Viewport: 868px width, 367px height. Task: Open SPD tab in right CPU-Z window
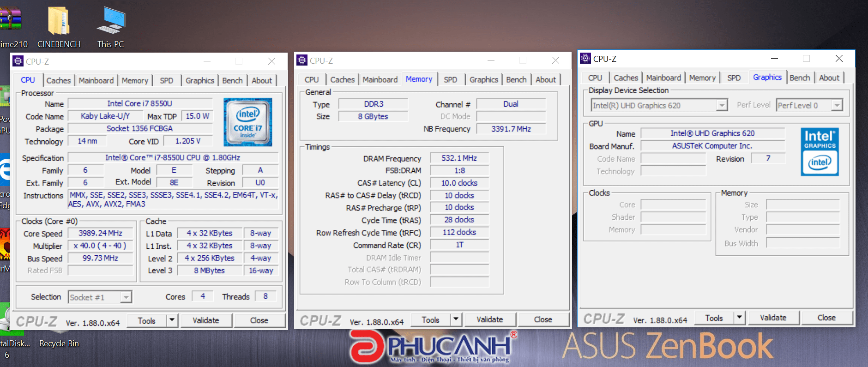[x=734, y=78]
